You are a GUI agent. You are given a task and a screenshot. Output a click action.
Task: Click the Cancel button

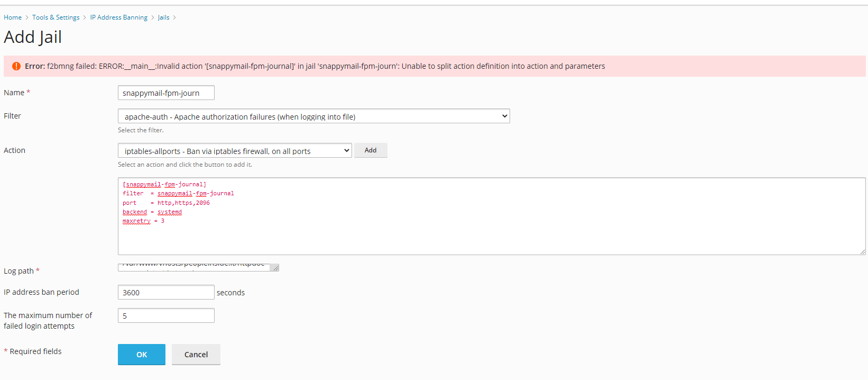196,355
